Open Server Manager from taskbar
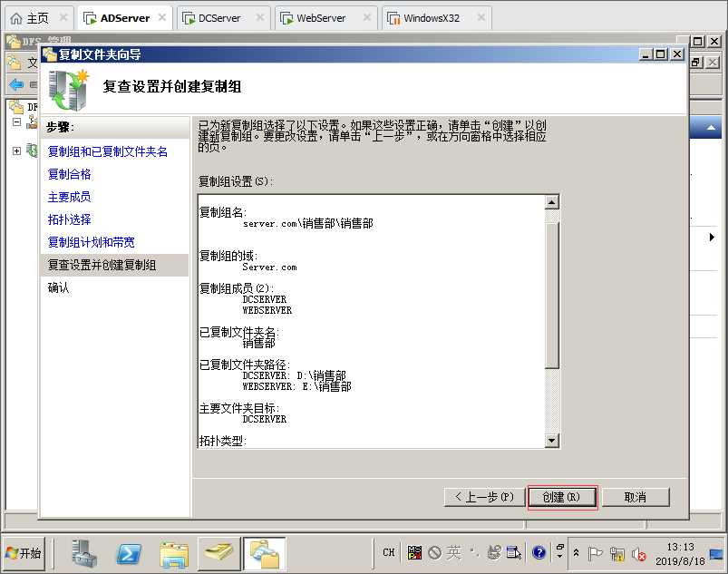The height and width of the screenshot is (574, 728). pos(83,553)
